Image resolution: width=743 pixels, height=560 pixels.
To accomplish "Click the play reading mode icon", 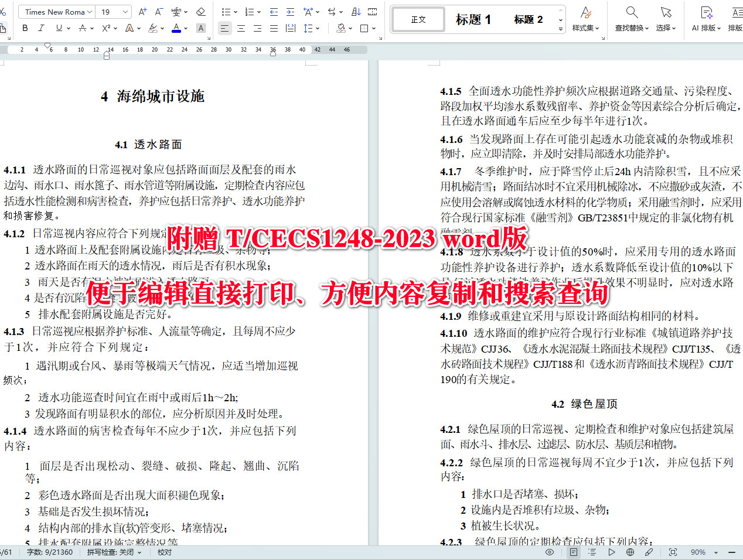I will tap(611, 552).
